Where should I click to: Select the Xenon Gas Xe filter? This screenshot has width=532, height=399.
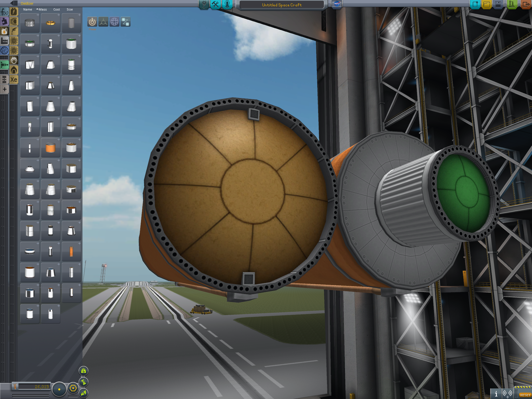(14, 80)
